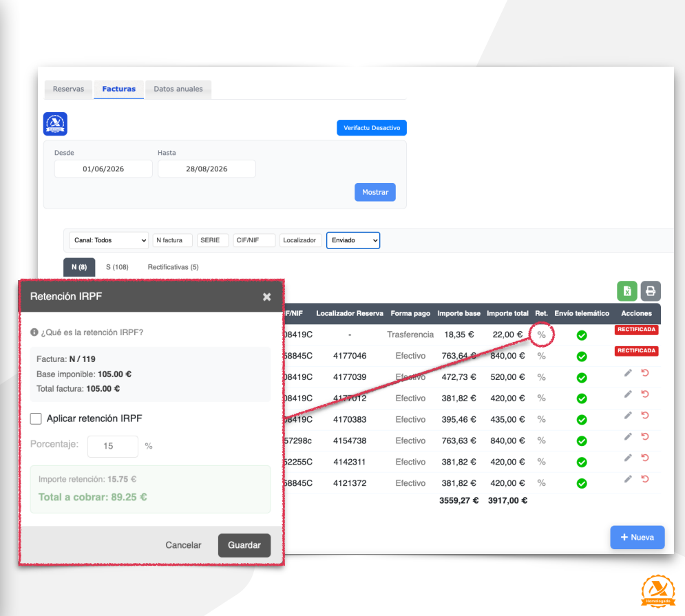The width and height of the screenshot is (685, 616).
Task: Click the Mostrar button
Action: click(375, 192)
